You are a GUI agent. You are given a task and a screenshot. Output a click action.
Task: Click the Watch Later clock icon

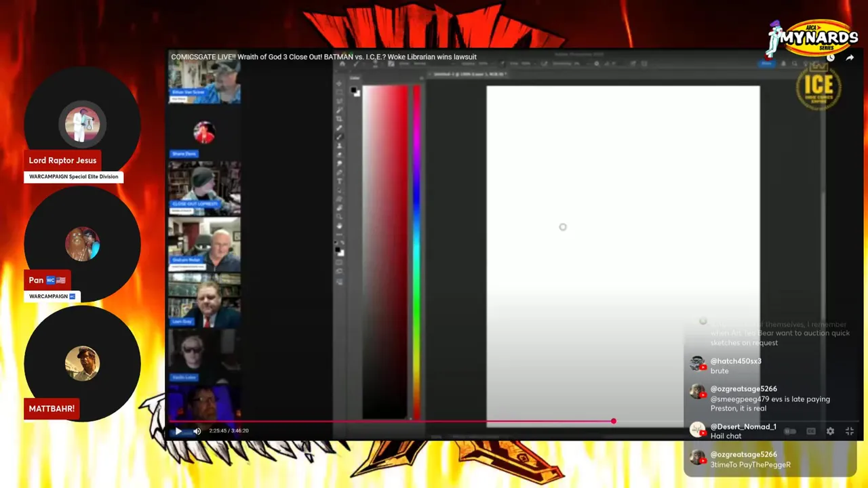tap(831, 58)
